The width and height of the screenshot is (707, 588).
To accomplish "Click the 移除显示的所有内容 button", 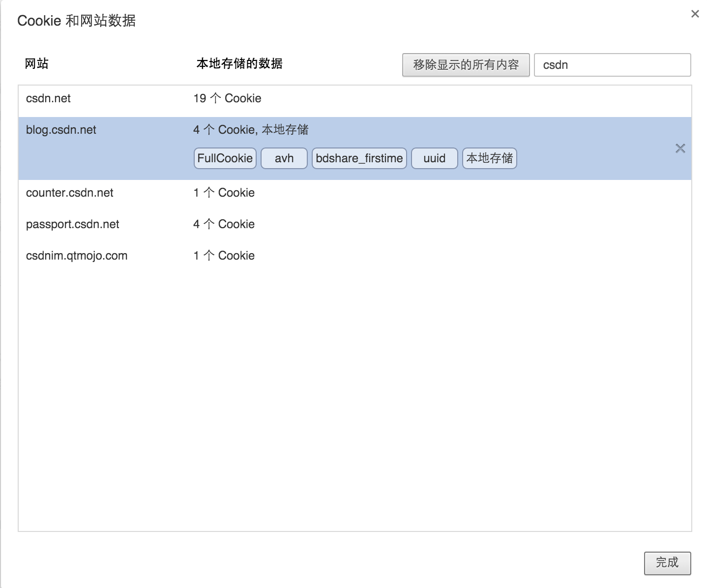I will (466, 65).
